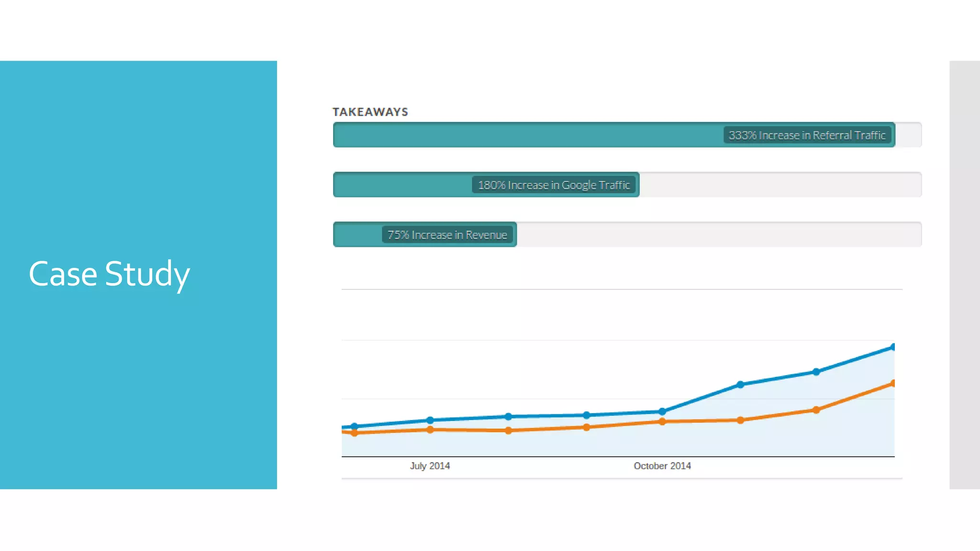
Task: Click the second-to-last blue data point
Action: pyautogui.click(x=816, y=372)
